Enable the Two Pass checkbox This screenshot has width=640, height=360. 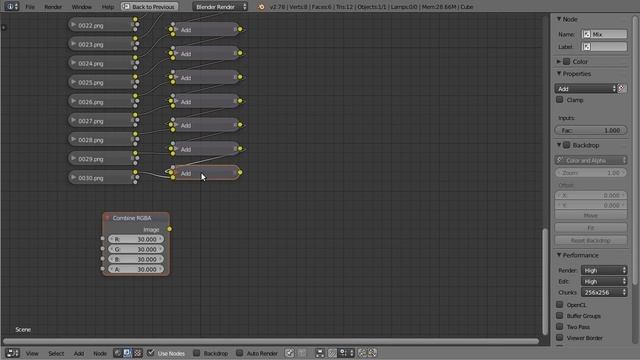click(560, 327)
